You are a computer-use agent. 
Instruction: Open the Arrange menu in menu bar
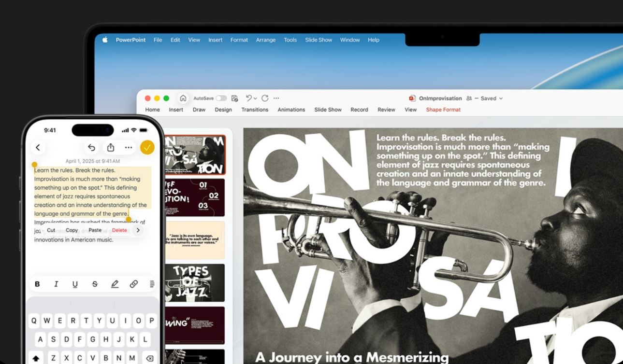click(266, 40)
